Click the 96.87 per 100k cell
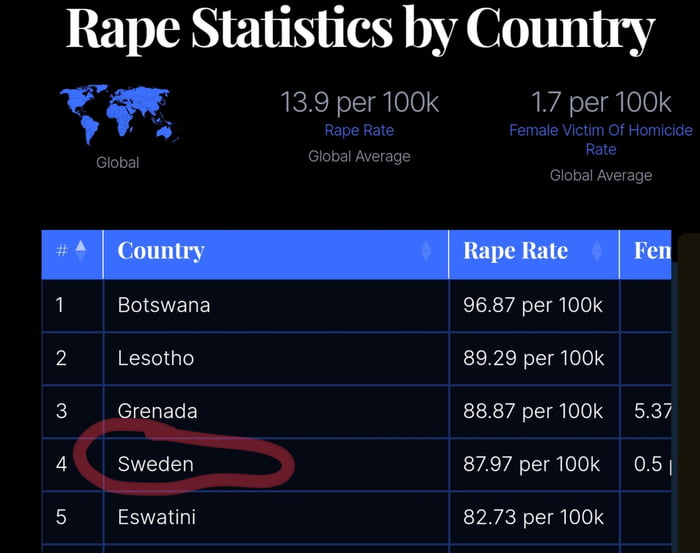Image resolution: width=700 pixels, height=553 pixels. coord(533,305)
